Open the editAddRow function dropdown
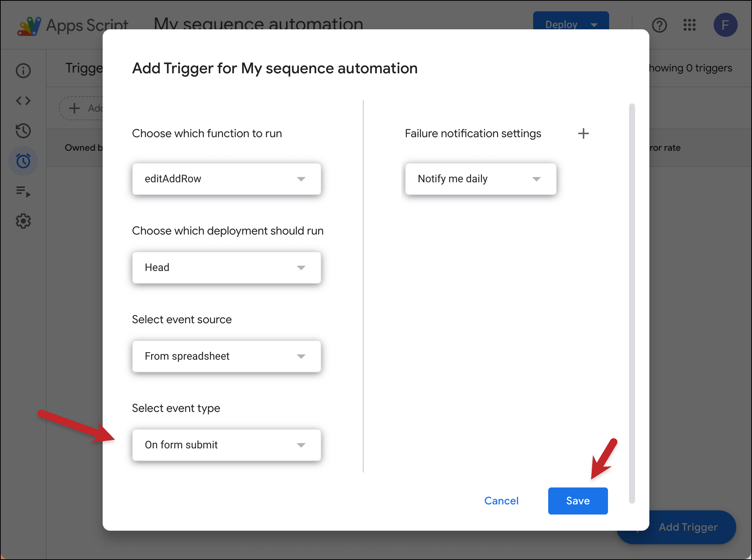752x560 pixels. click(226, 179)
